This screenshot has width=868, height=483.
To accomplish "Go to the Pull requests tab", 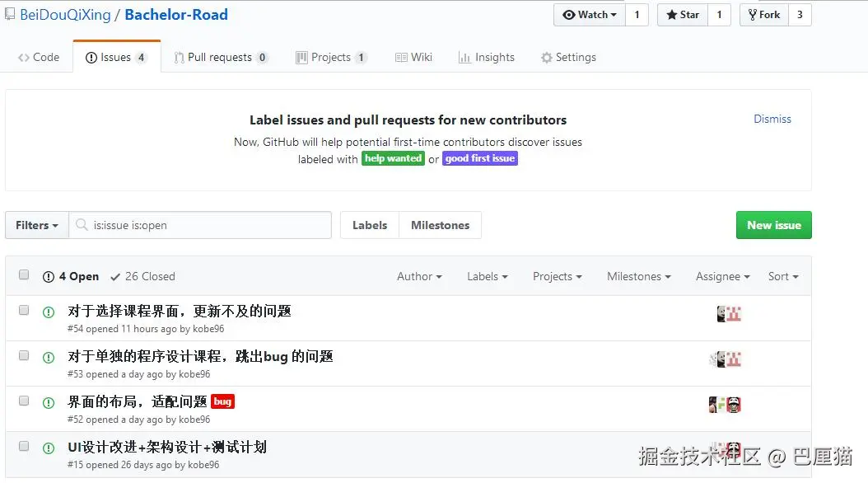I will pos(221,57).
